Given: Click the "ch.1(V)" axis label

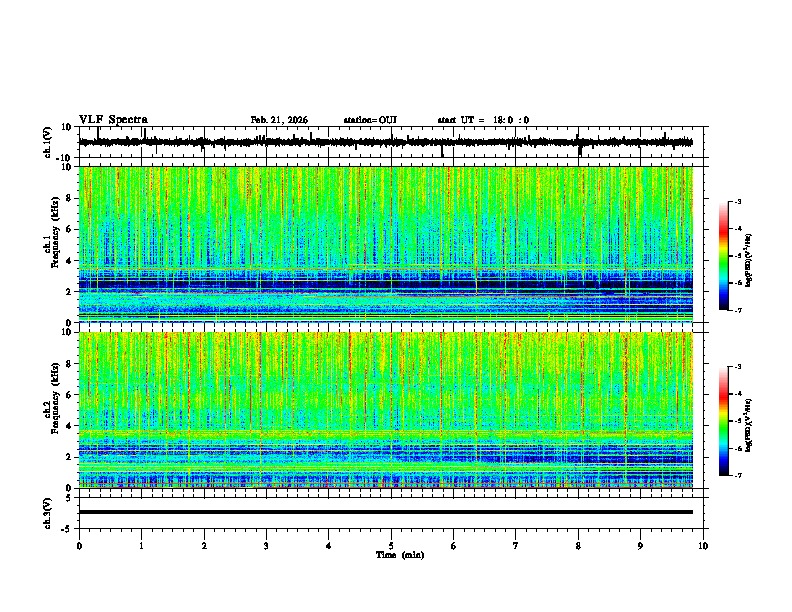Looking at the screenshot, I should tap(48, 142).
